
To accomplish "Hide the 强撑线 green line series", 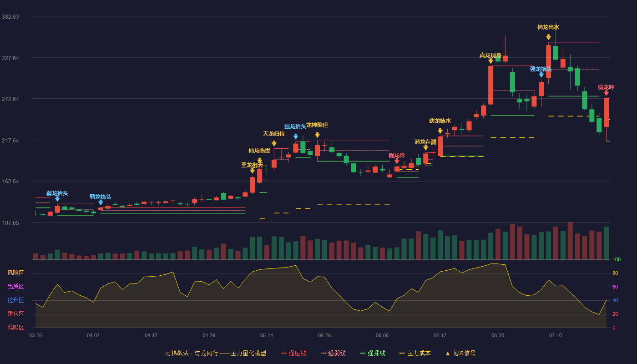I will (x=373, y=353).
